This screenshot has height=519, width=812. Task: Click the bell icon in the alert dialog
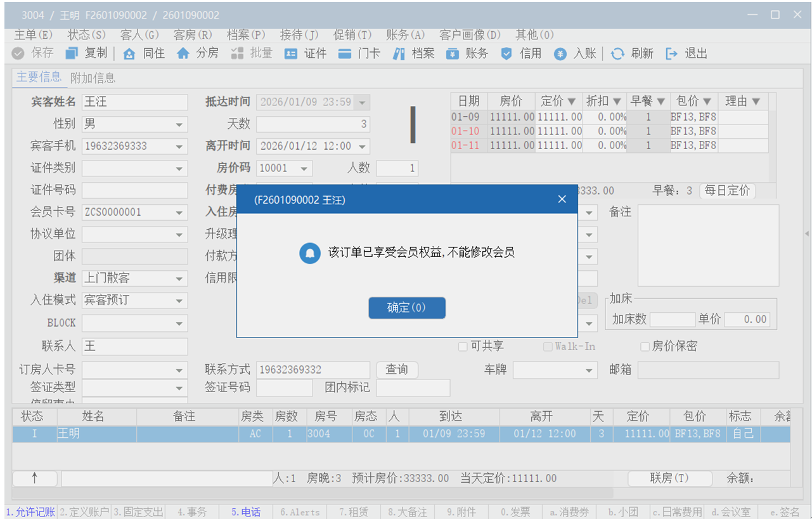[310, 253]
